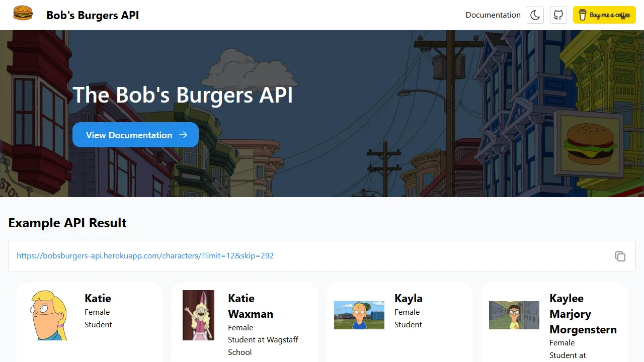Click the Bob's Burgers API header title
Screen dimensions: 644x362
tap(92, 15)
